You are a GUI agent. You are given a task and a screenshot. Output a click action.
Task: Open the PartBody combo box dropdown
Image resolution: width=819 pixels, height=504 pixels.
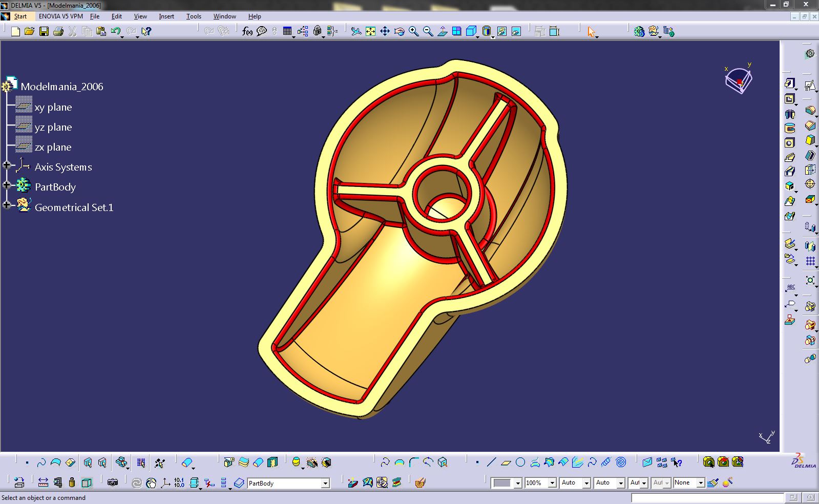click(x=325, y=483)
